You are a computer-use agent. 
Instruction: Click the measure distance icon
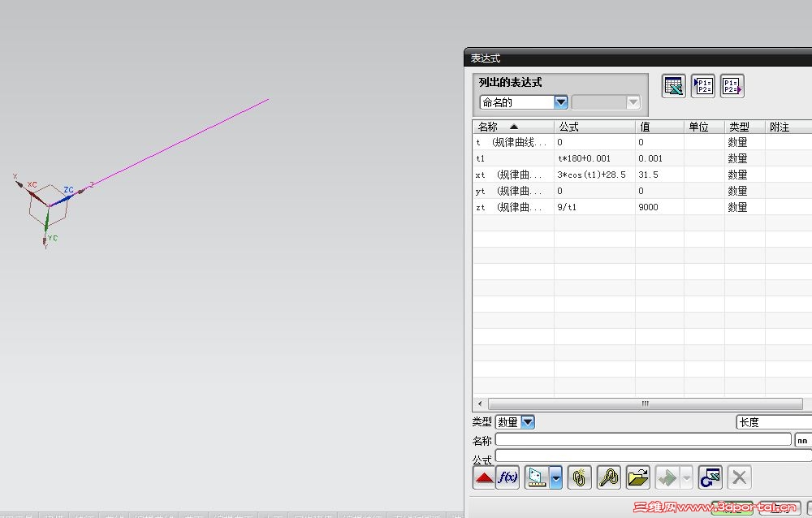click(537, 477)
